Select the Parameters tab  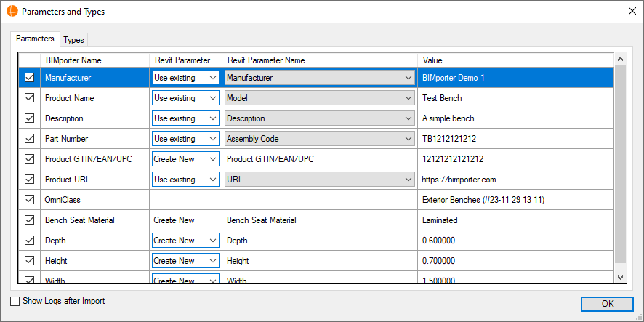pyautogui.click(x=35, y=39)
